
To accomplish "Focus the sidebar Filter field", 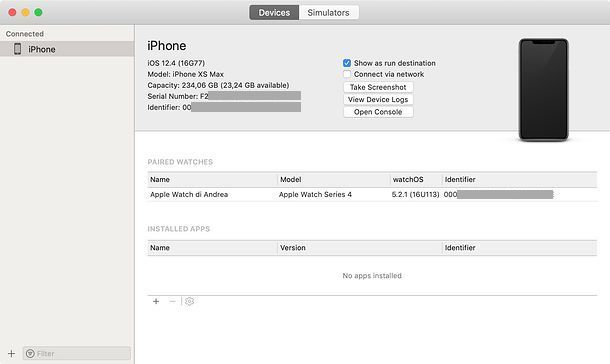I will [x=77, y=354].
